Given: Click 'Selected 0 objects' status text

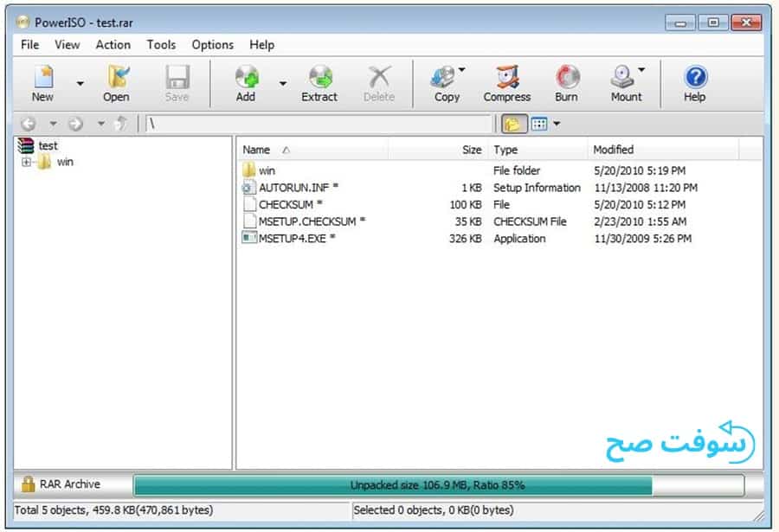Looking at the screenshot, I should click(x=434, y=510).
